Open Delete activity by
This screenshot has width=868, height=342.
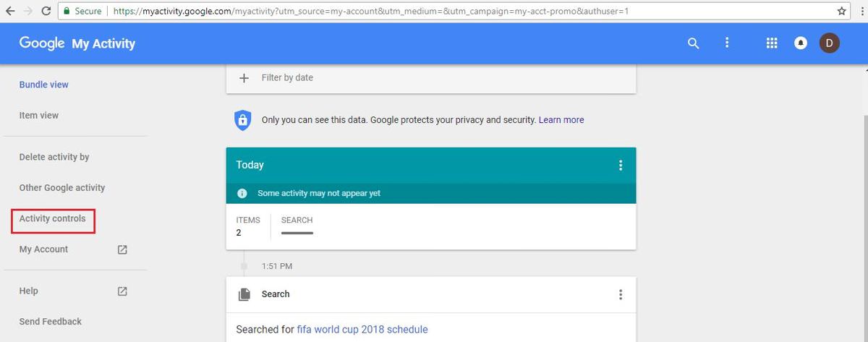click(54, 157)
